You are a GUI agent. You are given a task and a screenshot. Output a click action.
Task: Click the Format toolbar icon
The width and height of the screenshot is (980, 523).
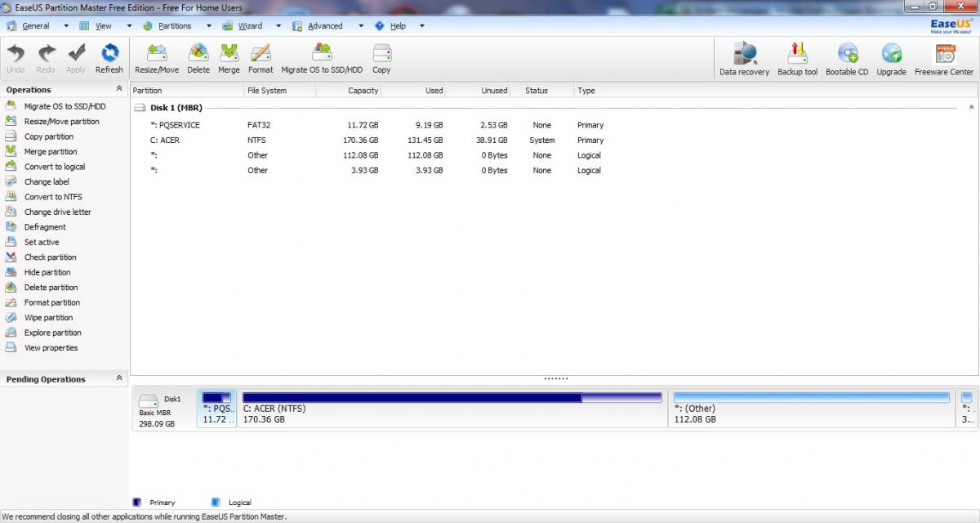point(261,59)
